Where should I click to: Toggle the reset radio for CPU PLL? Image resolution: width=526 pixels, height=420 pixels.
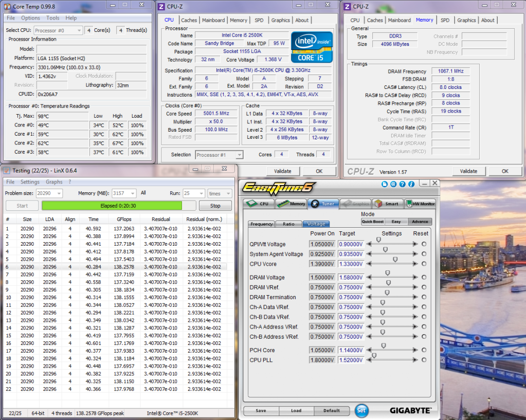click(x=424, y=360)
